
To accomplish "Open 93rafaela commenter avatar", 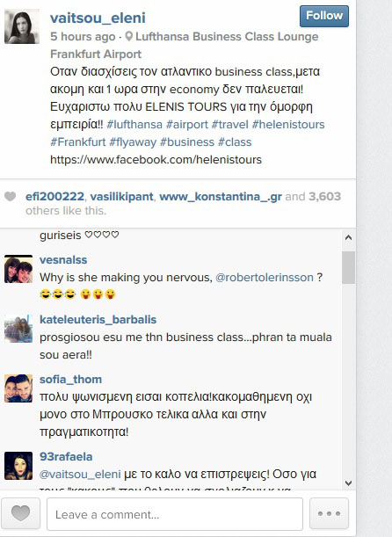I will [x=18, y=466].
